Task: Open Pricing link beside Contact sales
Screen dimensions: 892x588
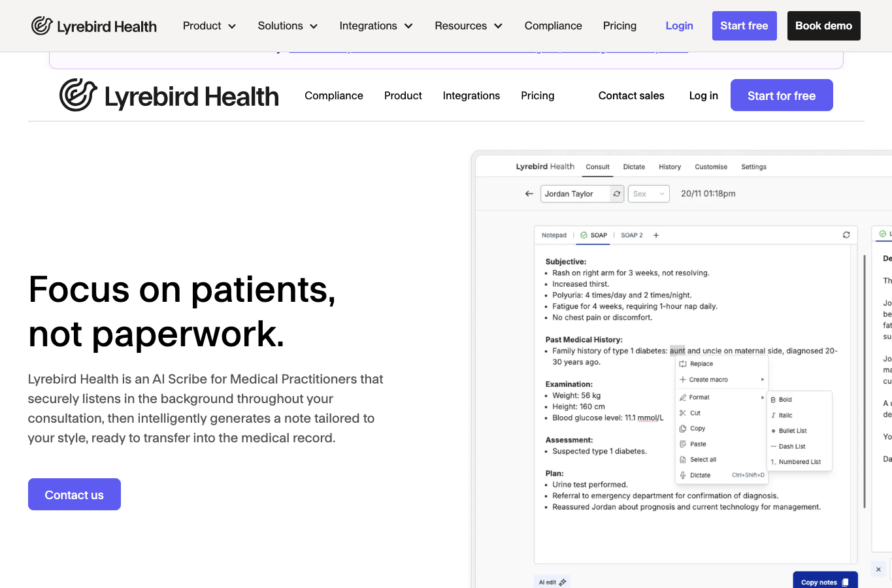Action: pyautogui.click(x=538, y=95)
